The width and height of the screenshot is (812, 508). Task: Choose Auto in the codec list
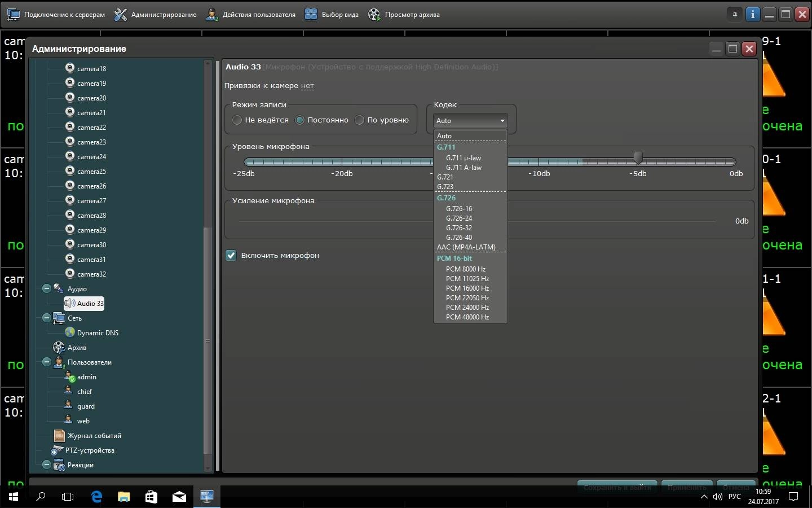470,135
